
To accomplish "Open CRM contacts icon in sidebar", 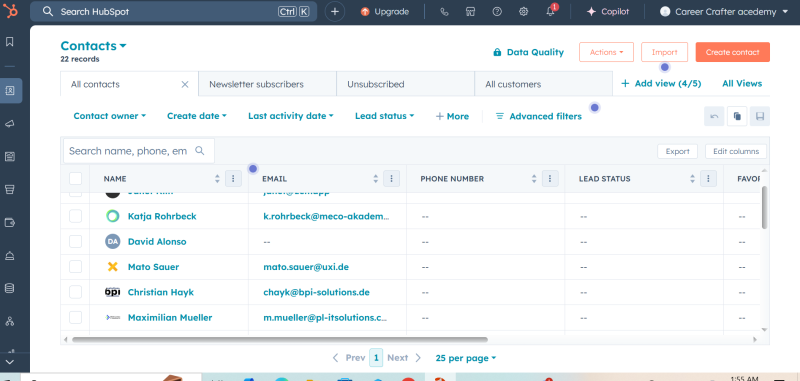I will [10, 91].
